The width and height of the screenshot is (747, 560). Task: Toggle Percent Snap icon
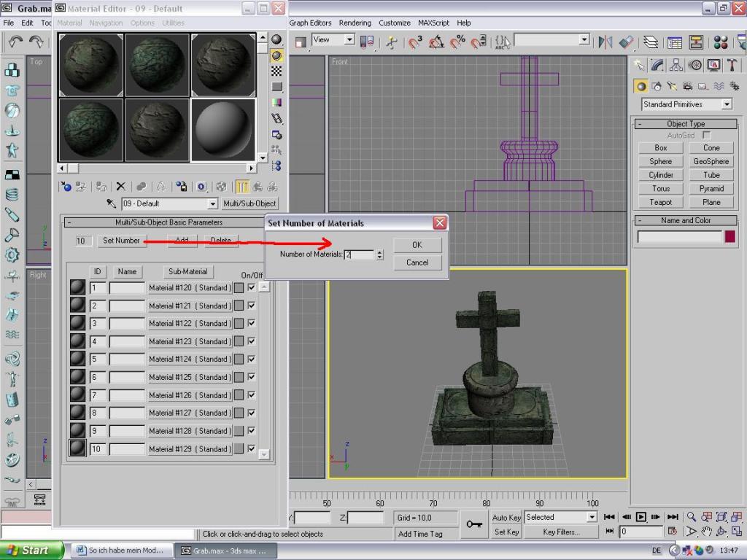(x=458, y=42)
